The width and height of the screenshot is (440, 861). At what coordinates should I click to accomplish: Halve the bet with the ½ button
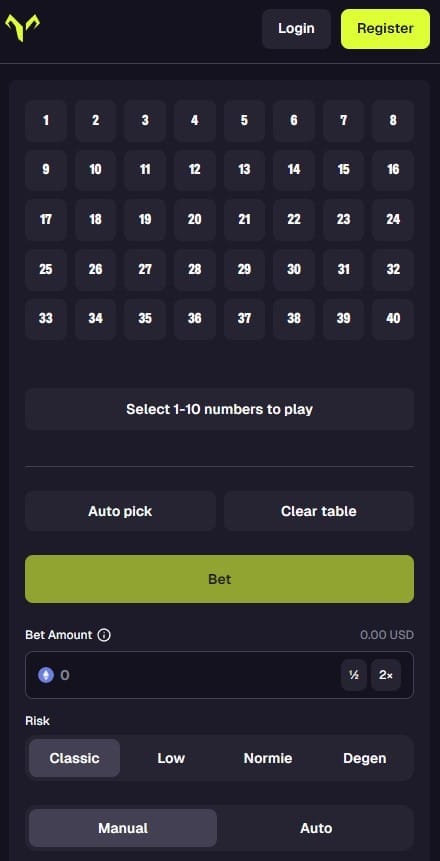point(354,675)
